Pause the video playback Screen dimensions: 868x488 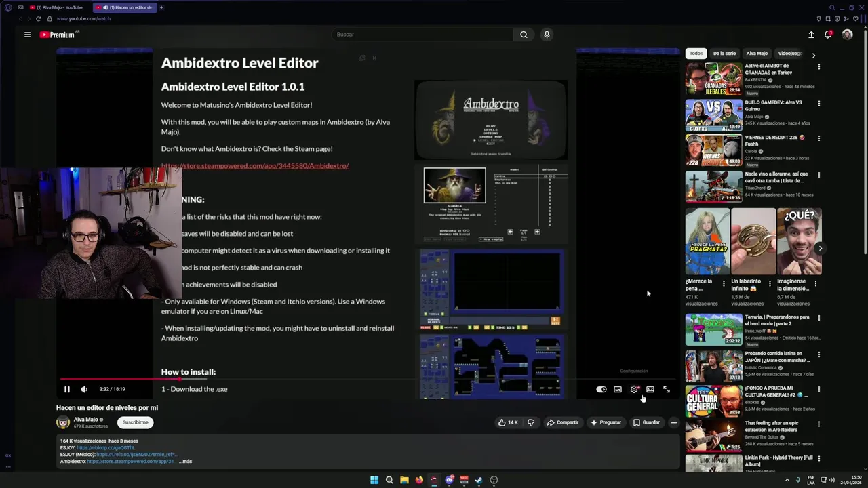coord(66,389)
